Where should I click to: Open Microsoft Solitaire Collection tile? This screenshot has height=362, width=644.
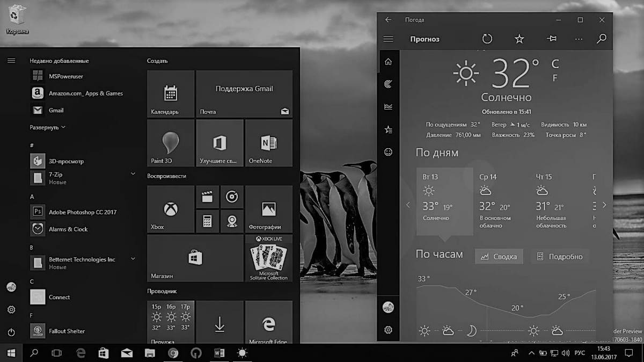269,258
